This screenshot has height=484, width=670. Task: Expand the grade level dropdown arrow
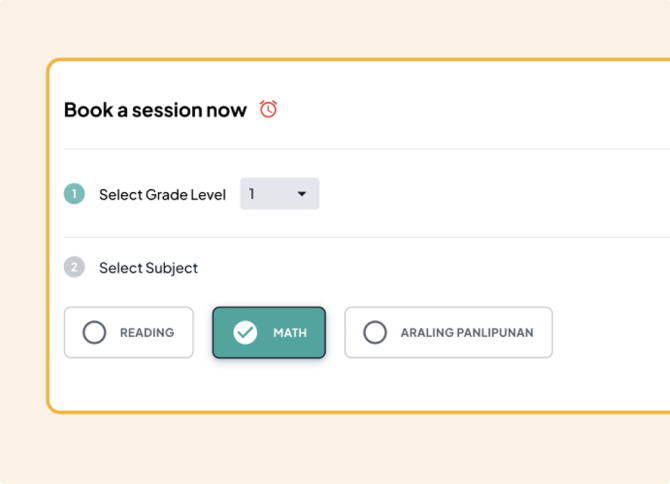302,194
